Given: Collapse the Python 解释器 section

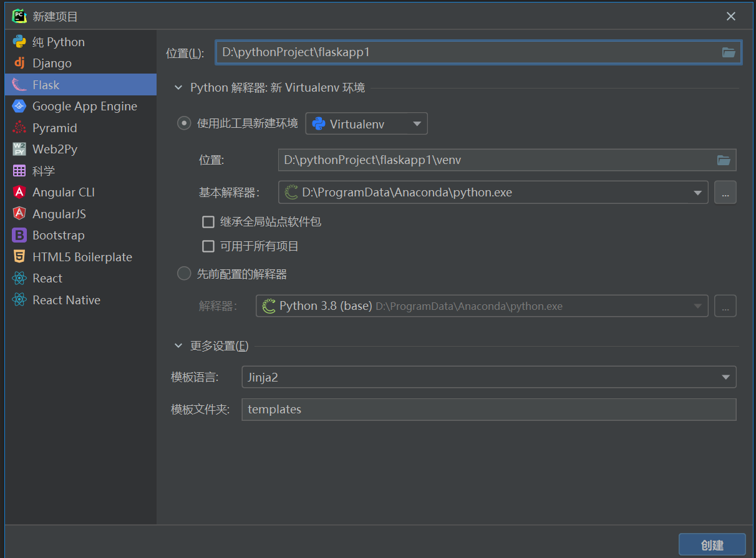Looking at the screenshot, I should pos(179,88).
